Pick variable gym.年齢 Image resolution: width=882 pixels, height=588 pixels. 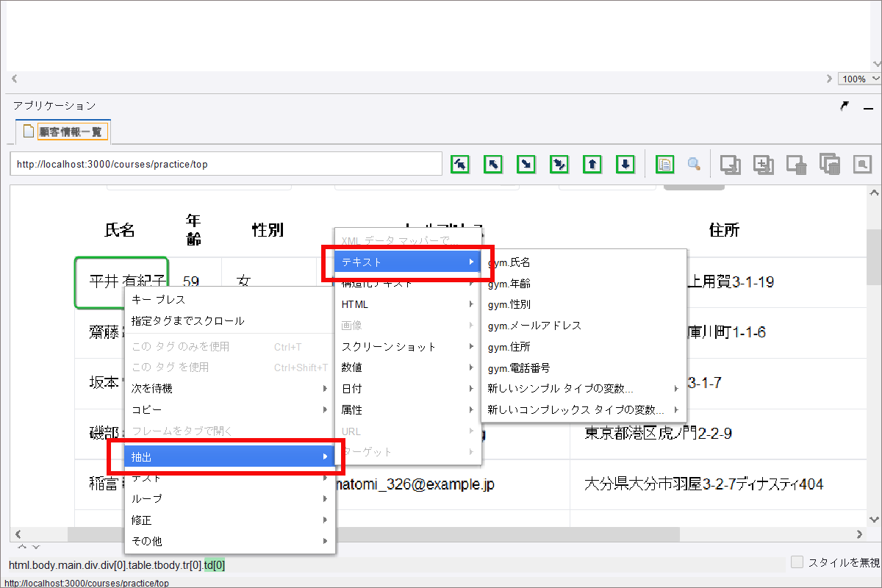click(x=584, y=284)
